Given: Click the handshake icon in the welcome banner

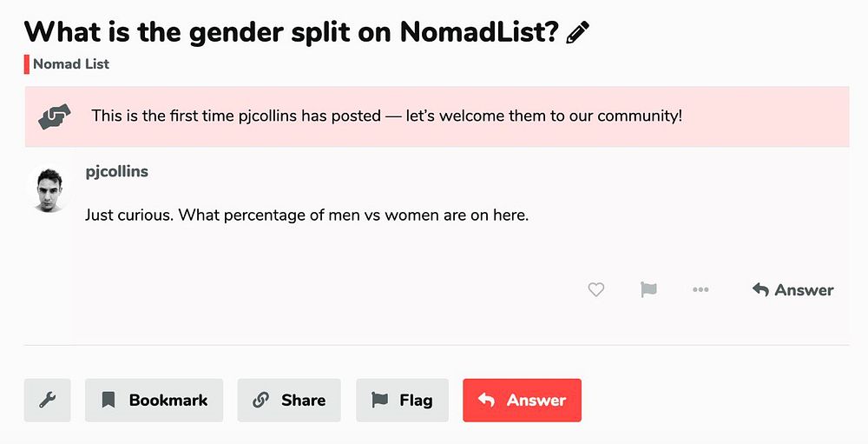Looking at the screenshot, I should 55,116.
